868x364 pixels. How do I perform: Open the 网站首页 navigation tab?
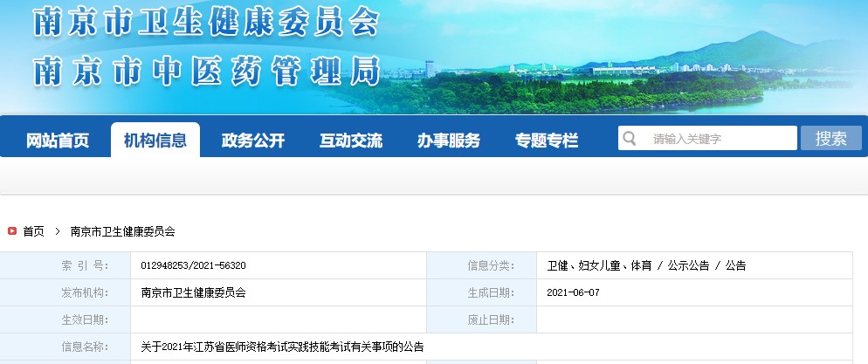click(x=58, y=141)
